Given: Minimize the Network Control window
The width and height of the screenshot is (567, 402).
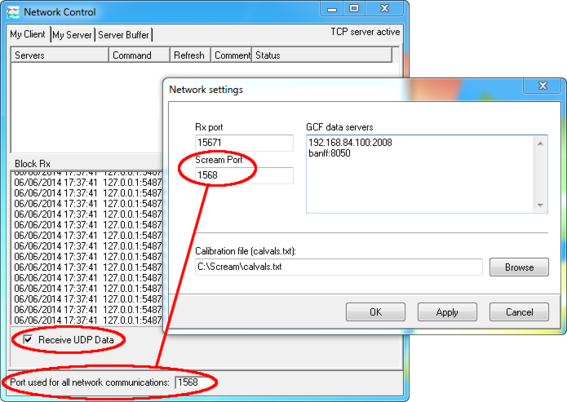Looking at the screenshot, I should tap(332, 9).
